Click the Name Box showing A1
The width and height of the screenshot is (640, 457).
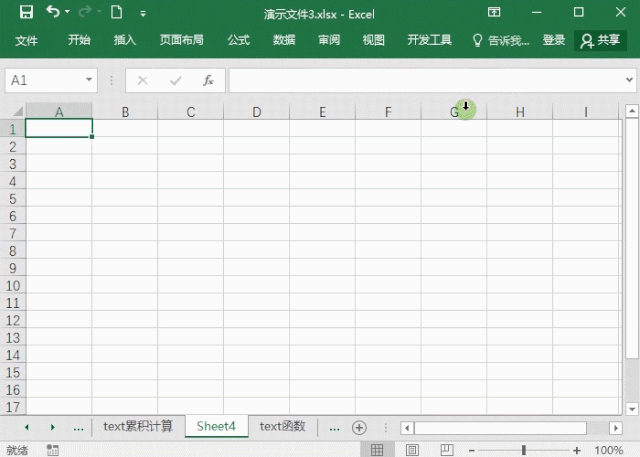(x=45, y=80)
